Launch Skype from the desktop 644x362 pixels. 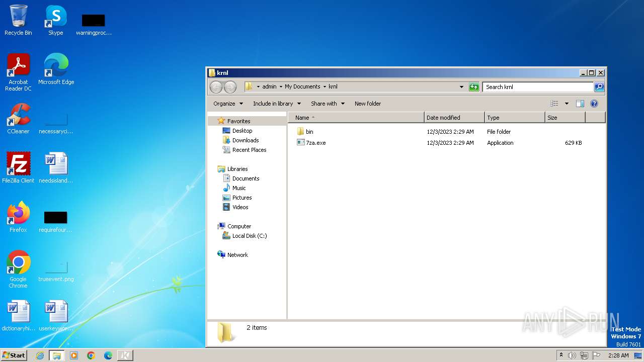point(56,20)
